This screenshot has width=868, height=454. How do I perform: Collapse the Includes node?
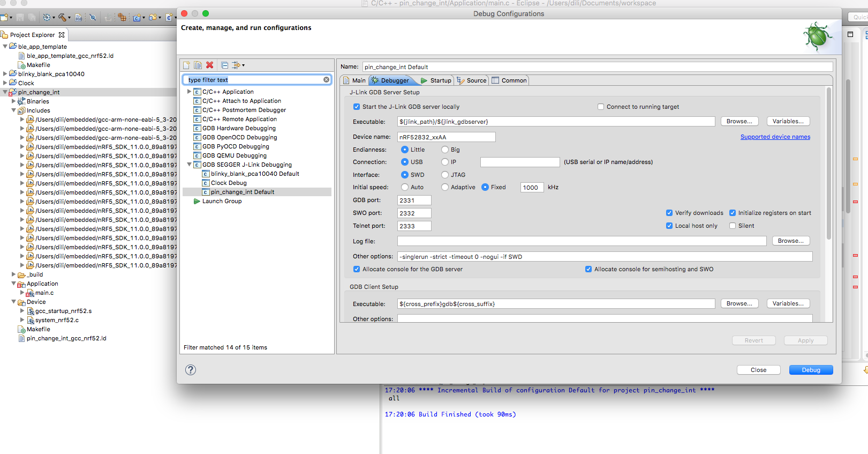tap(14, 110)
